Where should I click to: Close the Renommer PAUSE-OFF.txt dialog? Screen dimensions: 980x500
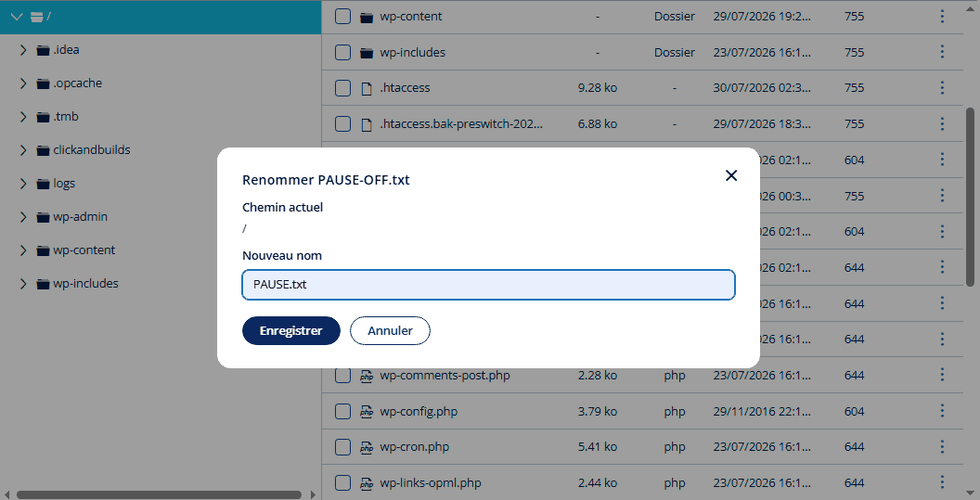pyautogui.click(x=731, y=175)
